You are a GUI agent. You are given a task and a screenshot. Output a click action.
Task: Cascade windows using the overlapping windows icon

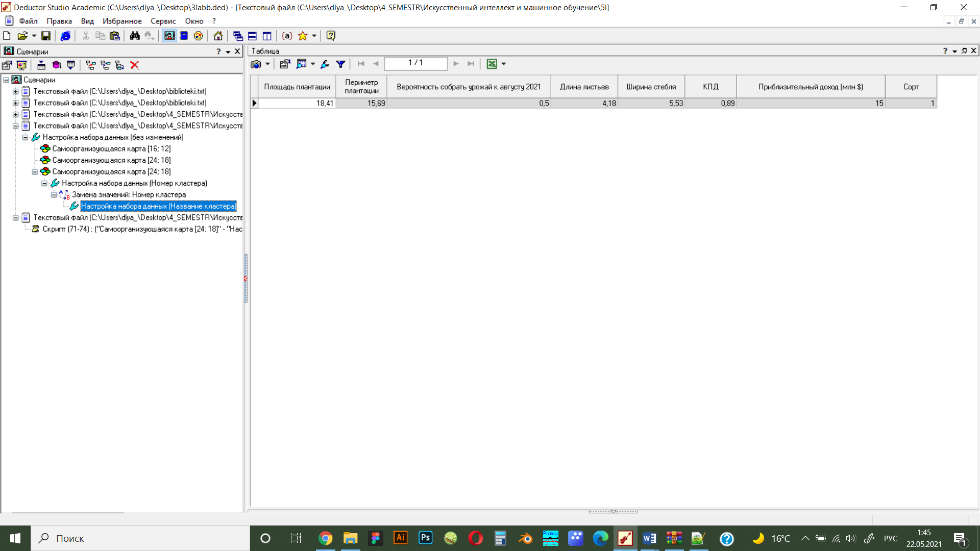(238, 36)
